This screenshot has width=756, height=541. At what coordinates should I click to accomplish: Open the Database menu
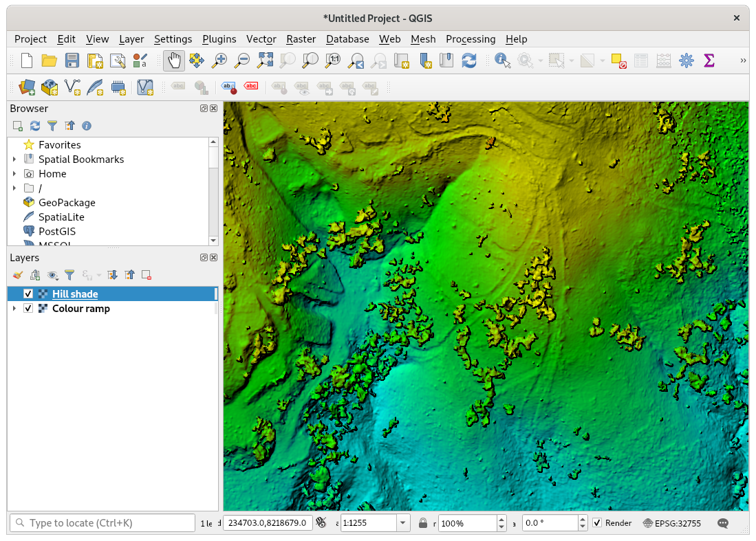[x=347, y=39]
